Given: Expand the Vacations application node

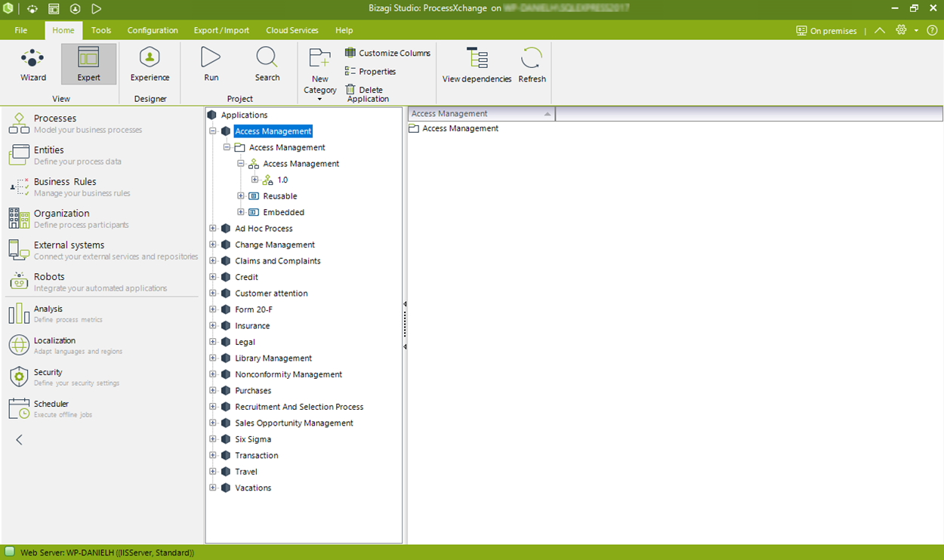Looking at the screenshot, I should [x=213, y=488].
